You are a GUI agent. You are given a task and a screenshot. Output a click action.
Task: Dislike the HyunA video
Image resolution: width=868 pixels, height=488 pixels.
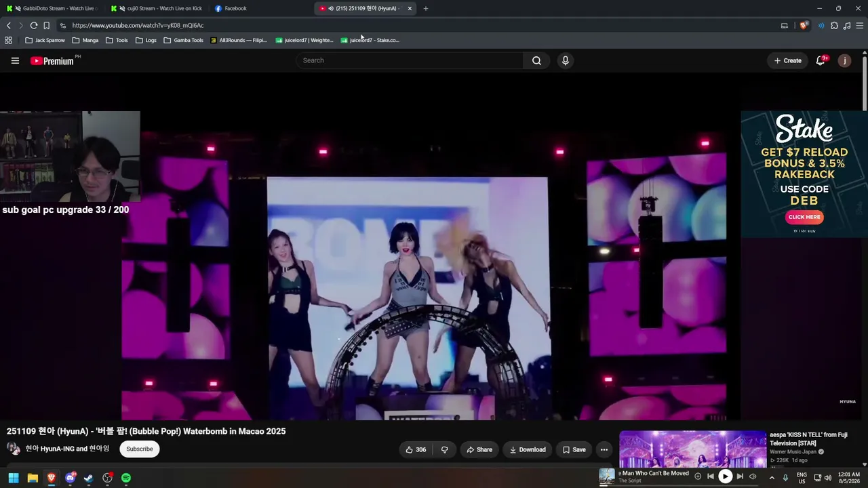click(445, 449)
